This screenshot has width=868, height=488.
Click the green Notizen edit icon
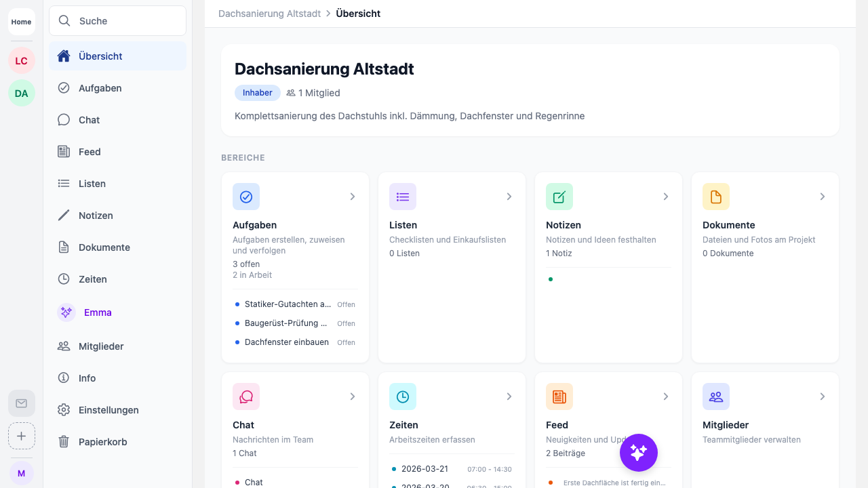pos(559,197)
